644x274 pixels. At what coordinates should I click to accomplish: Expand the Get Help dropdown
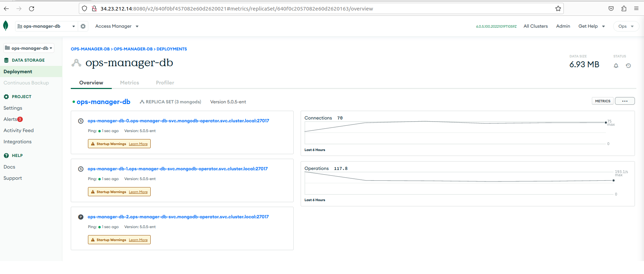pyautogui.click(x=591, y=26)
